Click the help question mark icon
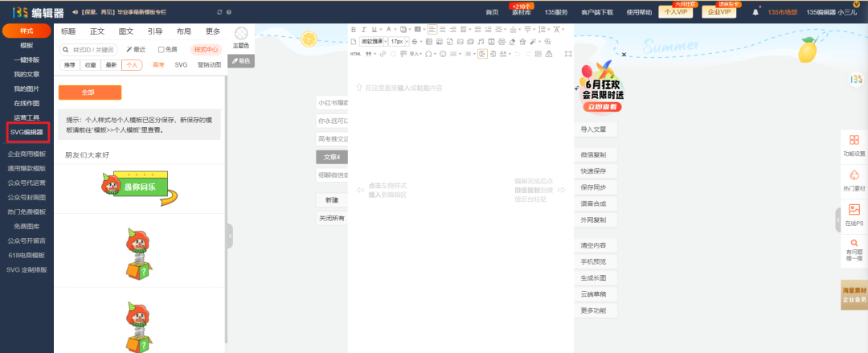 click(x=228, y=12)
